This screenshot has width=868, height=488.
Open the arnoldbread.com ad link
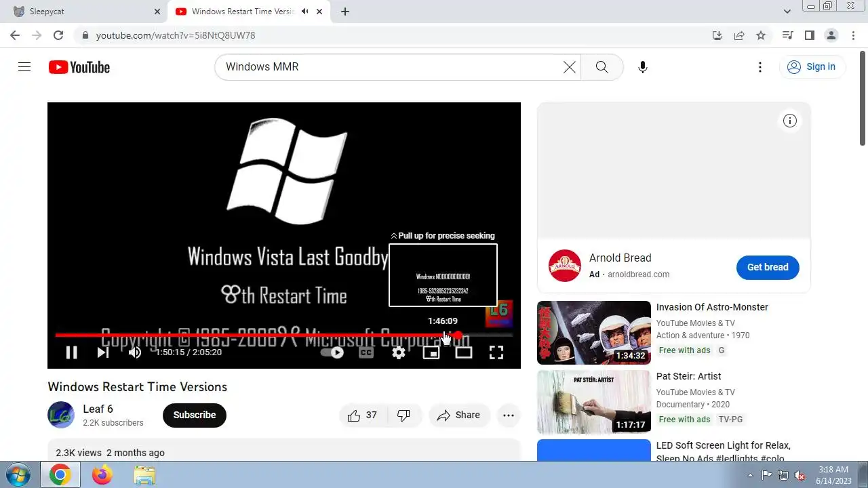[638, 274]
